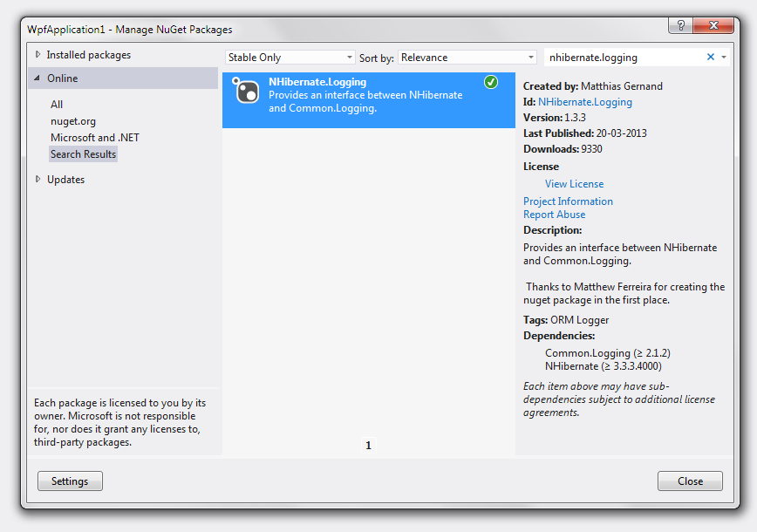
Task: Open the Stable Only dropdown
Action: (290, 58)
